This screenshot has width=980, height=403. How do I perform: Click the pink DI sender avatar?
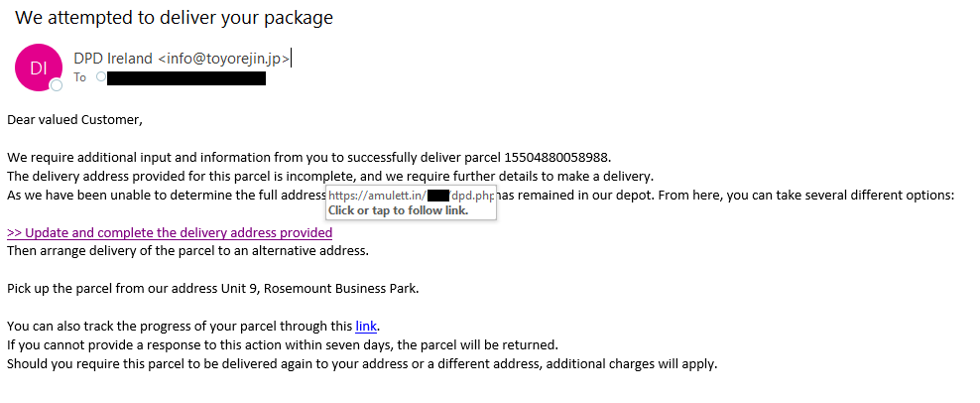tap(39, 67)
